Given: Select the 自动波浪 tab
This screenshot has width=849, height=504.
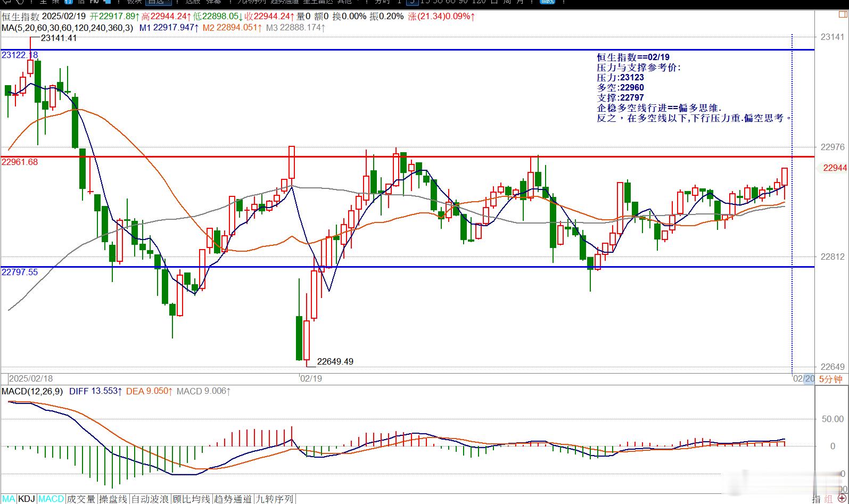Looking at the screenshot, I should (x=151, y=499).
